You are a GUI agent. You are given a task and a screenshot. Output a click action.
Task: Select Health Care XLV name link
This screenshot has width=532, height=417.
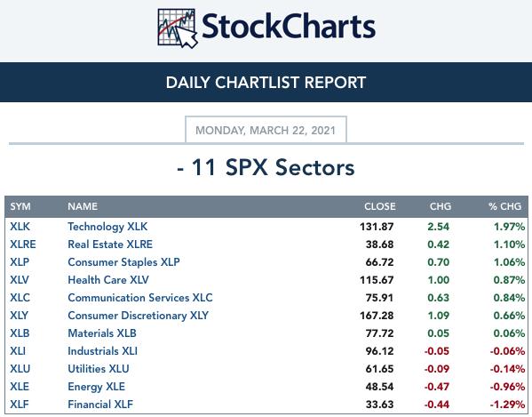click(x=108, y=280)
